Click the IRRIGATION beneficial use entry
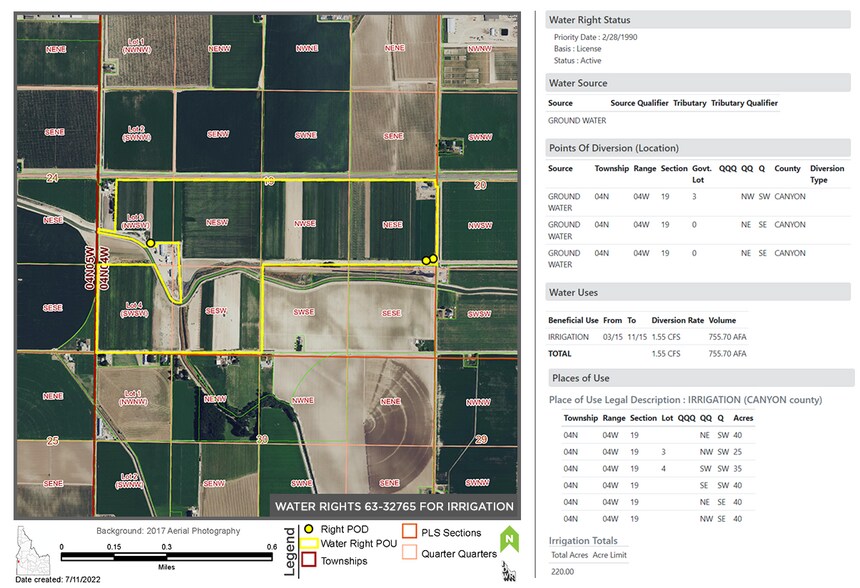Image resolution: width=860 pixels, height=588 pixels. [567, 338]
